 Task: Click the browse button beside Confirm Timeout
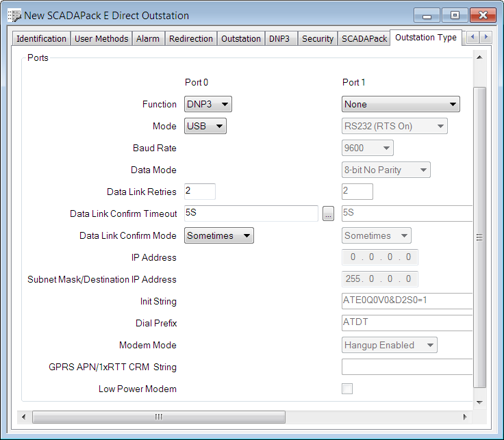point(329,214)
